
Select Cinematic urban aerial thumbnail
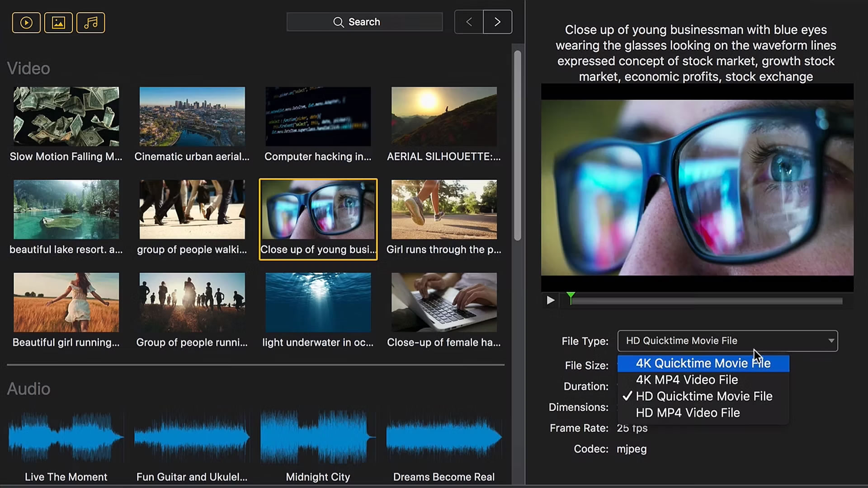coord(192,117)
